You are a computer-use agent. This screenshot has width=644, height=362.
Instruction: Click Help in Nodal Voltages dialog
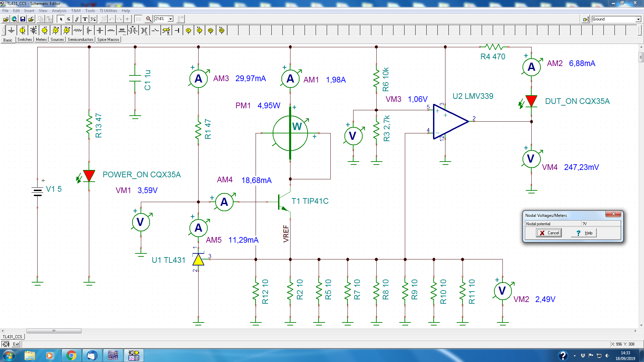pyautogui.click(x=584, y=233)
